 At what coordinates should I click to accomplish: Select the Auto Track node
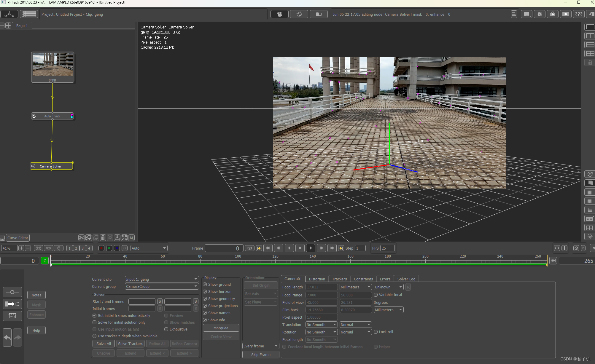tap(52, 116)
